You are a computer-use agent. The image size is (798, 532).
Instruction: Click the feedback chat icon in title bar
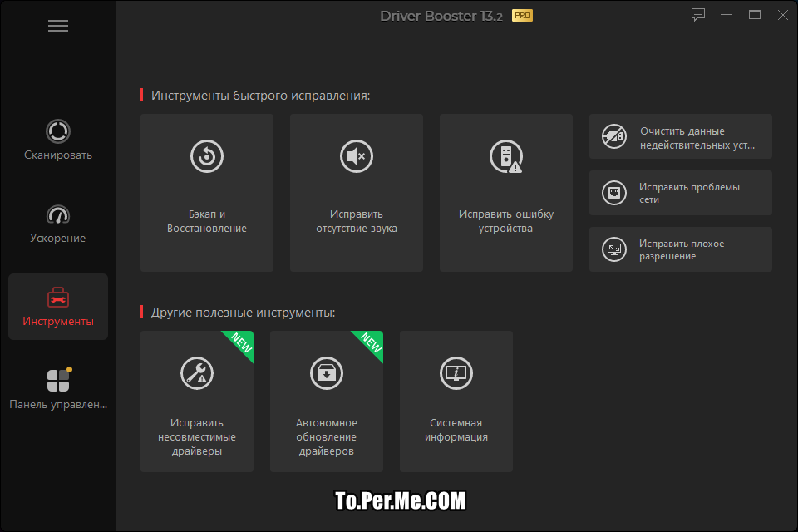[698, 15]
